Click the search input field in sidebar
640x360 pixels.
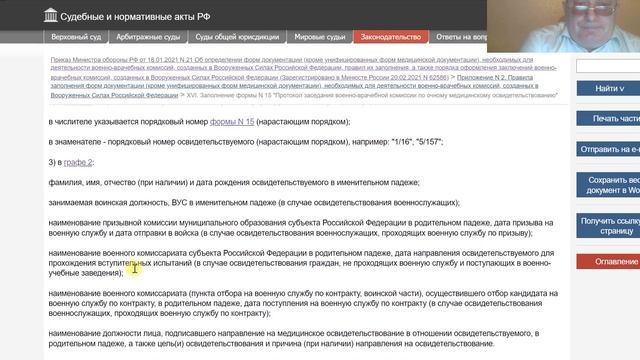tap(608, 66)
